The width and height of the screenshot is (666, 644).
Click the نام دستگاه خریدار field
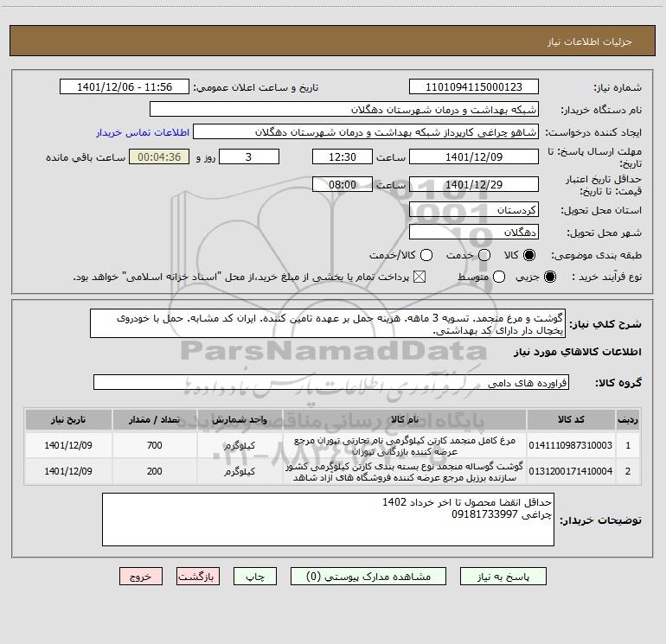tap(344, 110)
